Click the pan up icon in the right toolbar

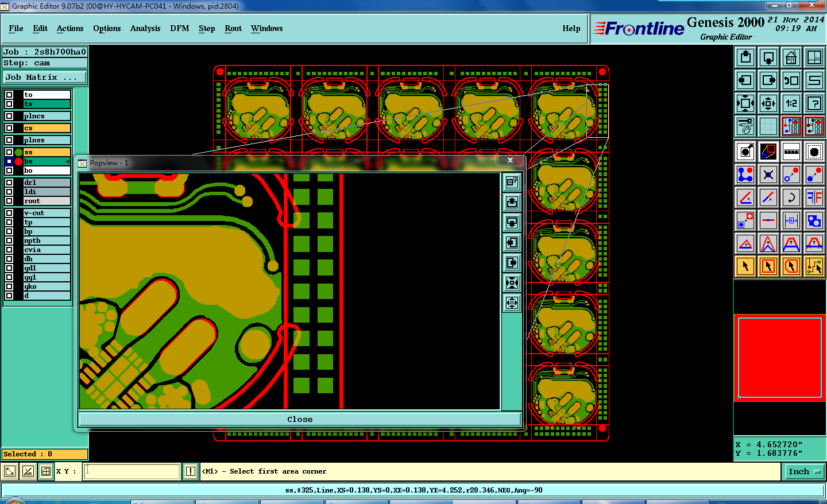(x=745, y=57)
